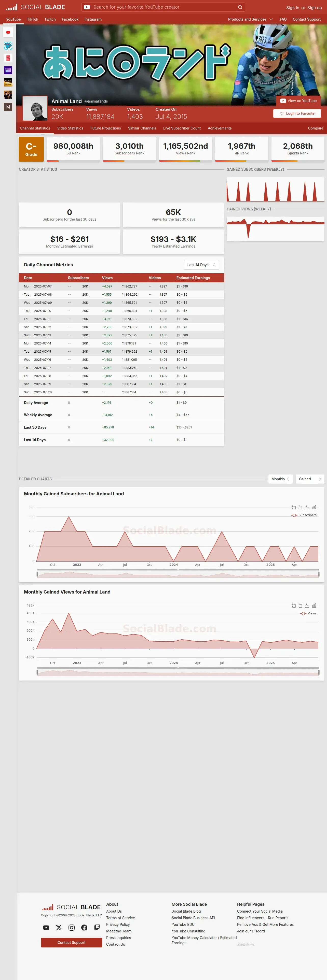Screen dimensions: 327x980
Task: Switch subscribers chart to bar chart view
Action: [x=314, y=507]
